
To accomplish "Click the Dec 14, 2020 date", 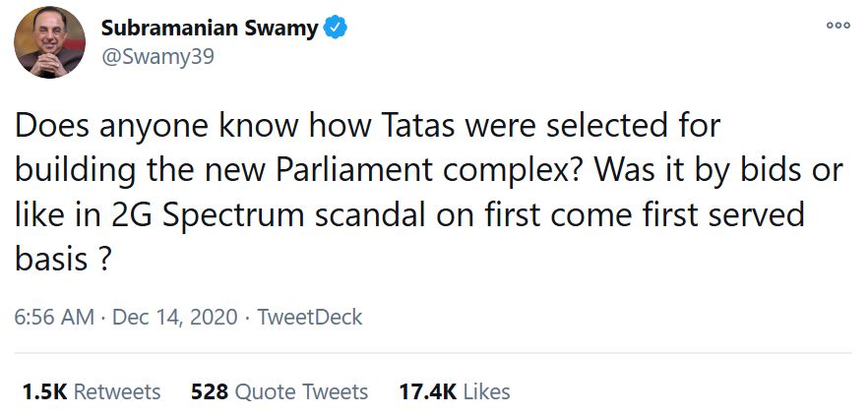I will pyautogui.click(x=175, y=318).
